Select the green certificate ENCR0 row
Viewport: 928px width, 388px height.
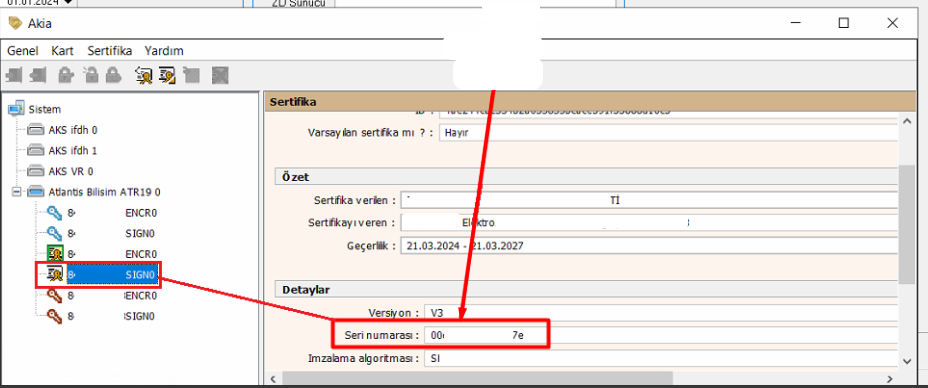(x=112, y=254)
